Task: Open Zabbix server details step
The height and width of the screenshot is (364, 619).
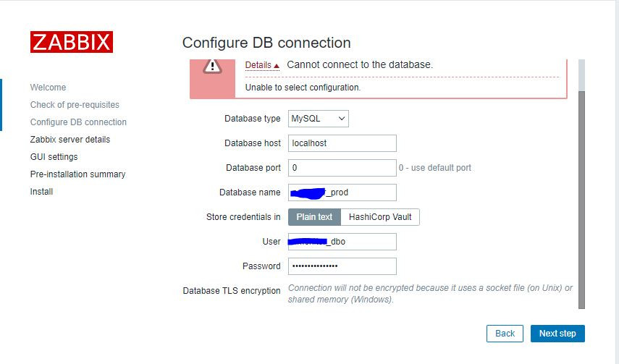Action: [x=70, y=140]
